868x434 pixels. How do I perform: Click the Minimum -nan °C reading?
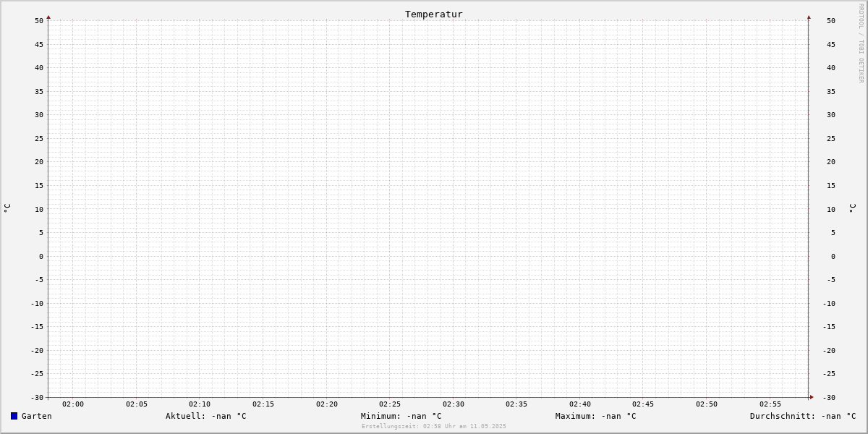(x=401, y=416)
